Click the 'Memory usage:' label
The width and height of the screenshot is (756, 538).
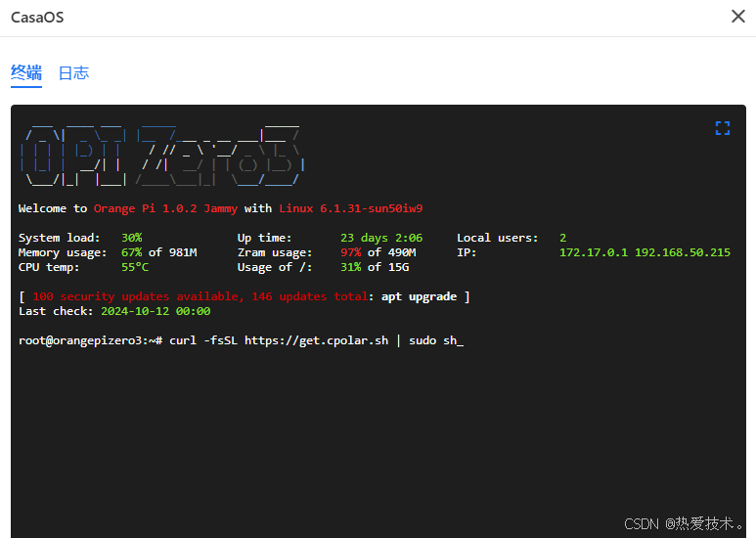(63, 252)
